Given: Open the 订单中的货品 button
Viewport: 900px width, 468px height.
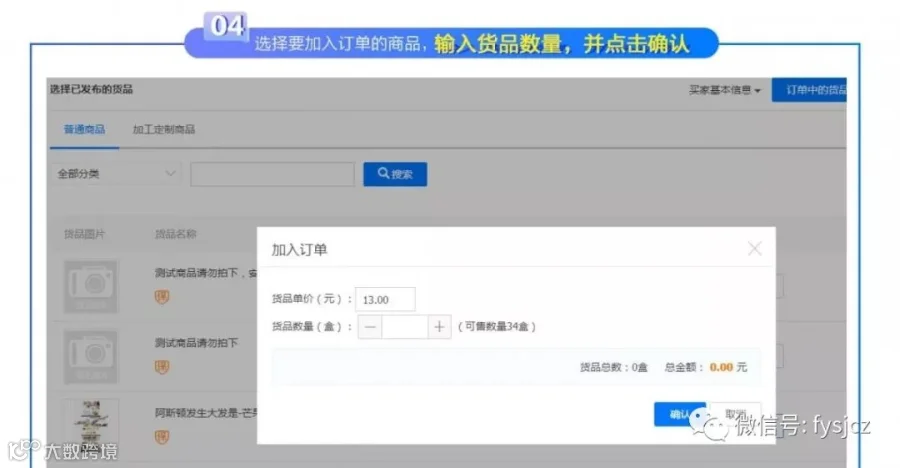Looking at the screenshot, I should pos(809,90).
